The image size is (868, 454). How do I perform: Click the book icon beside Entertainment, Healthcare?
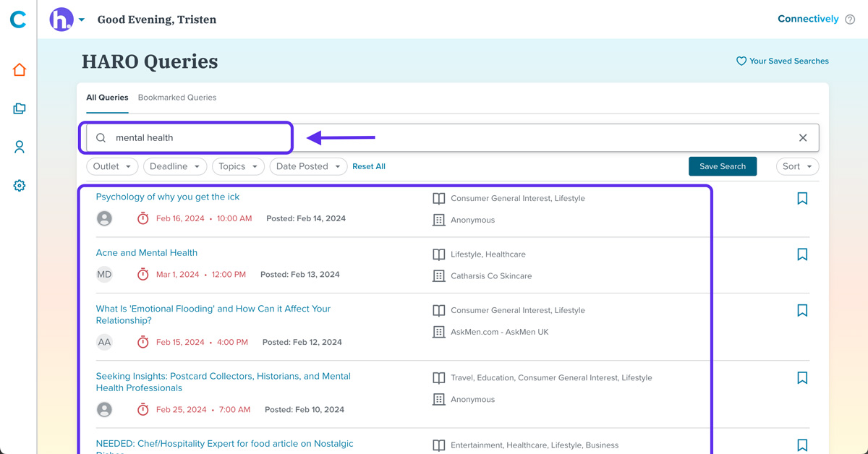[438, 445]
